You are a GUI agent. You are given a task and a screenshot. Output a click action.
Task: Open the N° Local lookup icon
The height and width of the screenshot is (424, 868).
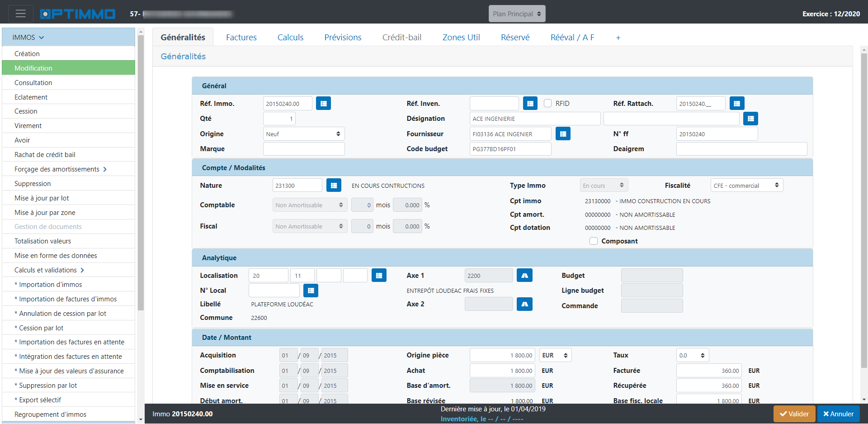(x=311, y=291)
